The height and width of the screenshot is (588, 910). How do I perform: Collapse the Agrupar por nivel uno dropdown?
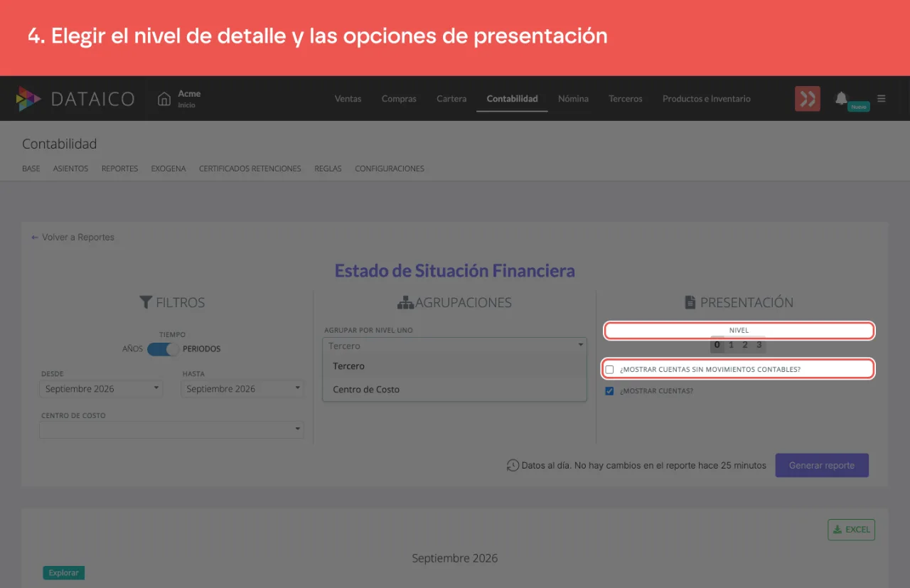click(455, 346)
